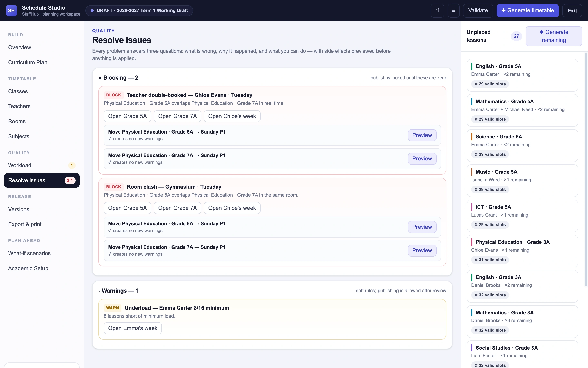Go to Classes in the sidebar
Image resolution: width=588 pixels, height=368 pixels.
pos(42,91)
